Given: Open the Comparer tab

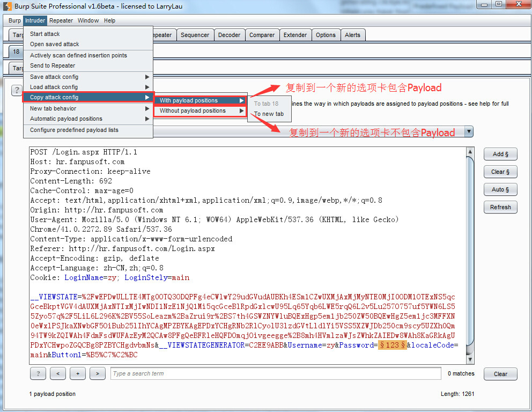Looking at the screenshot, I should (262, 35).
